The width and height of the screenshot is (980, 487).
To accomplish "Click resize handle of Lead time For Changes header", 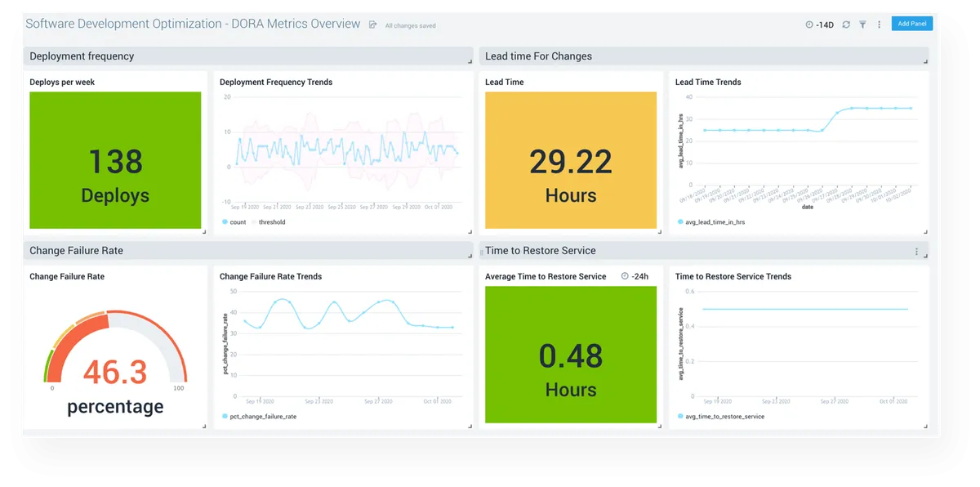I will click(x=925, y=62).
